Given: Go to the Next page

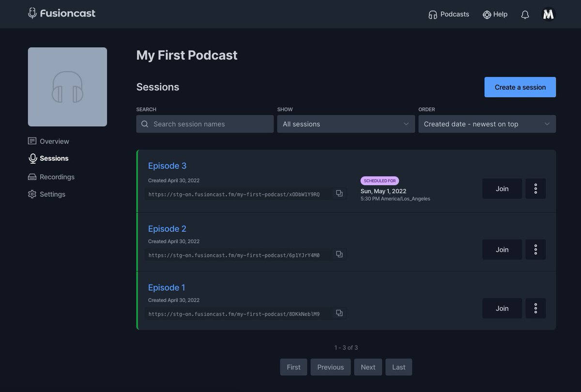Looking at the screenshot, I should [368, 367].
